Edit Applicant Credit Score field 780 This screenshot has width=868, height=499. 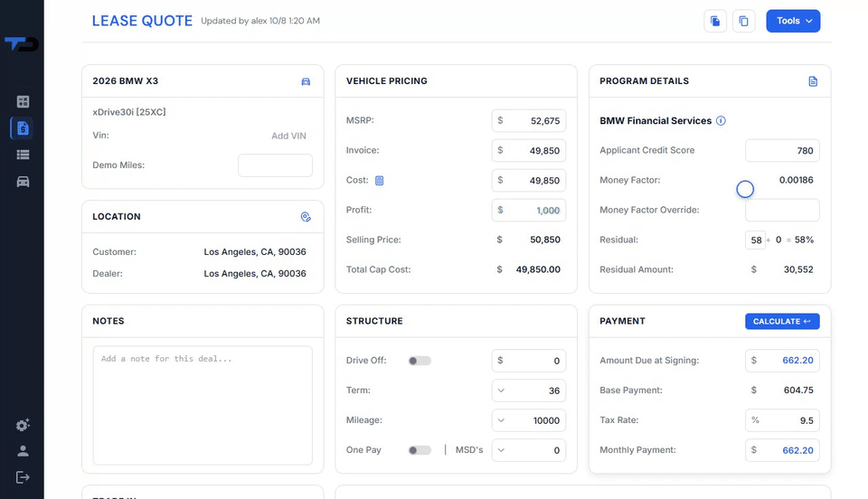pos(782,150)
